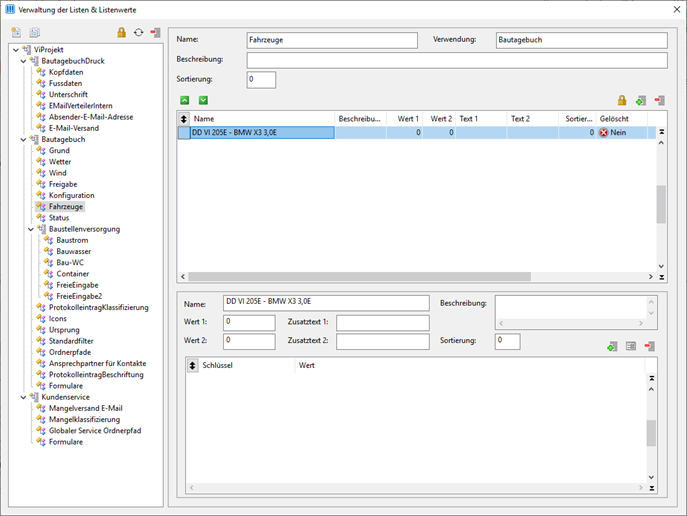
Task: Open the Freigabe list
Action: coord(63,184)
